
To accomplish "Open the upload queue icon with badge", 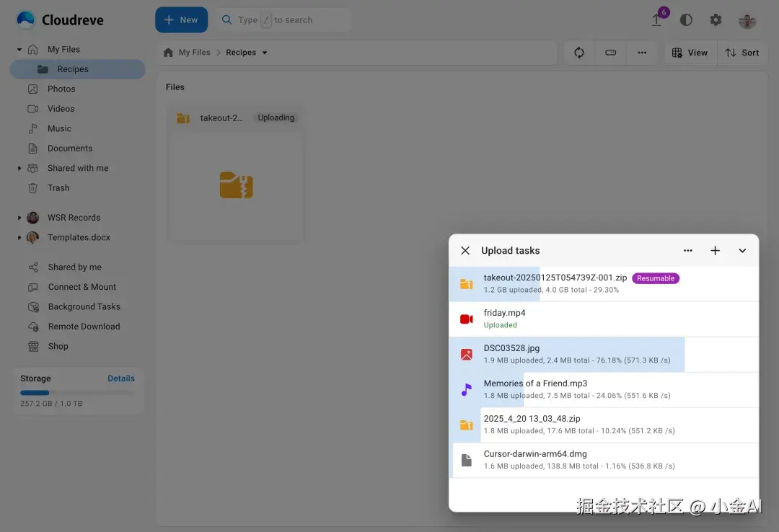I will pos(657,19).
